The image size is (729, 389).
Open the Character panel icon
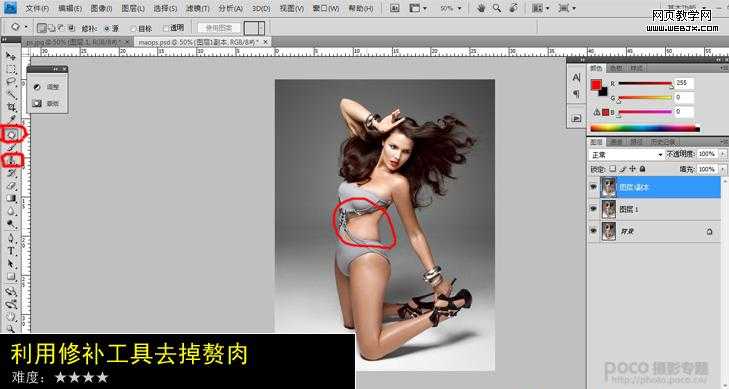coord(577,78)
